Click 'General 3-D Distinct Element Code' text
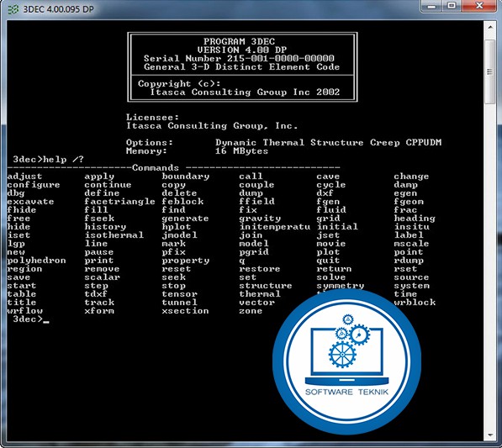This screenshot has width=502, height=448. 241,67
